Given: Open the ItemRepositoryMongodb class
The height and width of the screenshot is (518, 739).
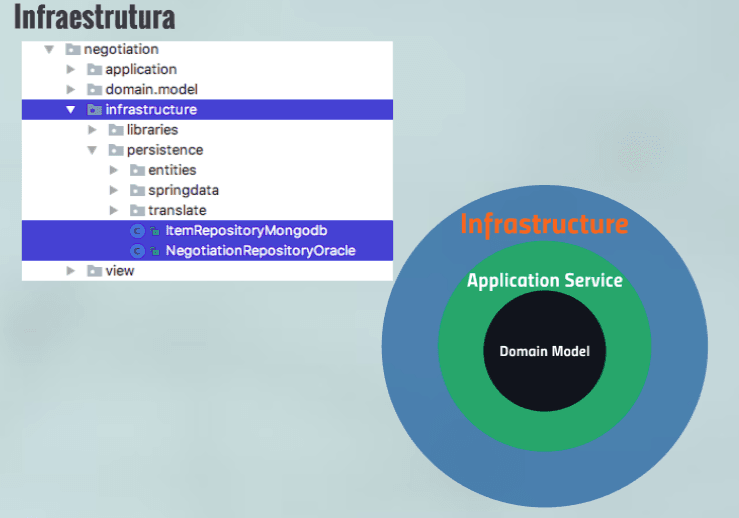Looking at the screenshot, I should 246,231.
